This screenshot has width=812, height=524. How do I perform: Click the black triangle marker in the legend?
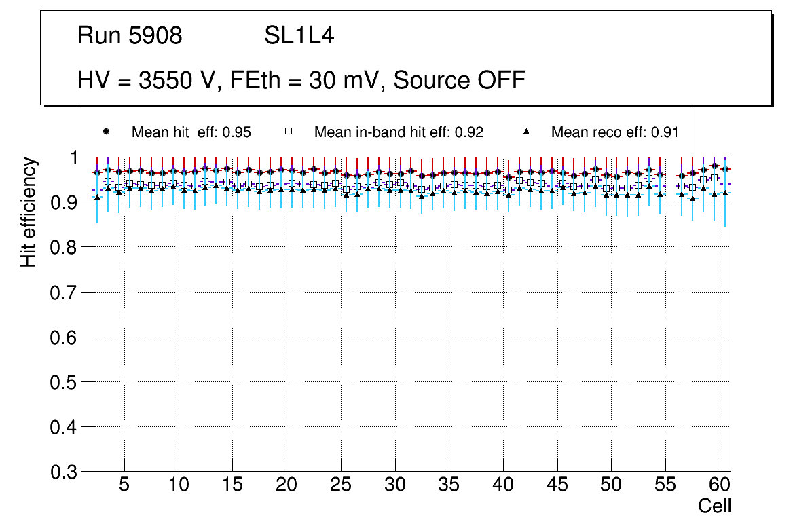[x=526, y=132]
